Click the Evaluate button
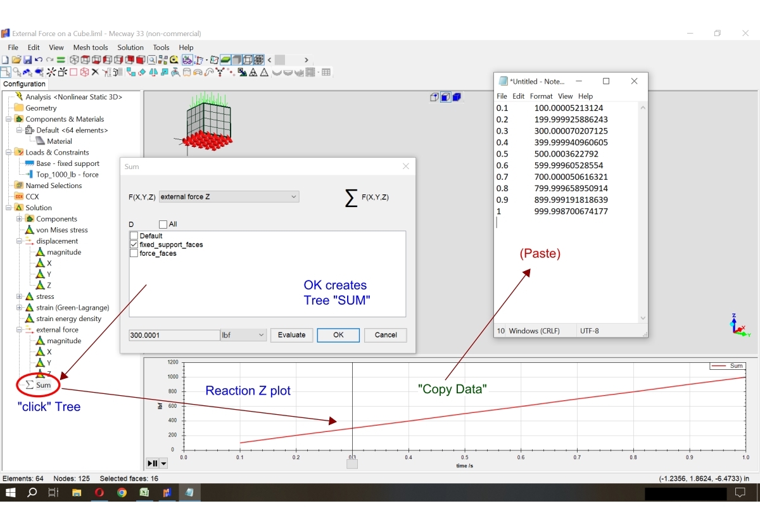 291,335
